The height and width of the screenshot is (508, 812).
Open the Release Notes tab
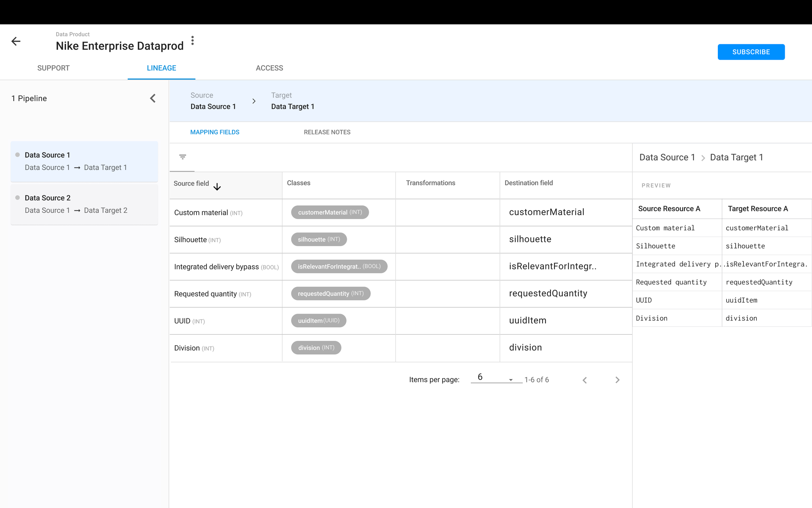click(x=327, y=132)
